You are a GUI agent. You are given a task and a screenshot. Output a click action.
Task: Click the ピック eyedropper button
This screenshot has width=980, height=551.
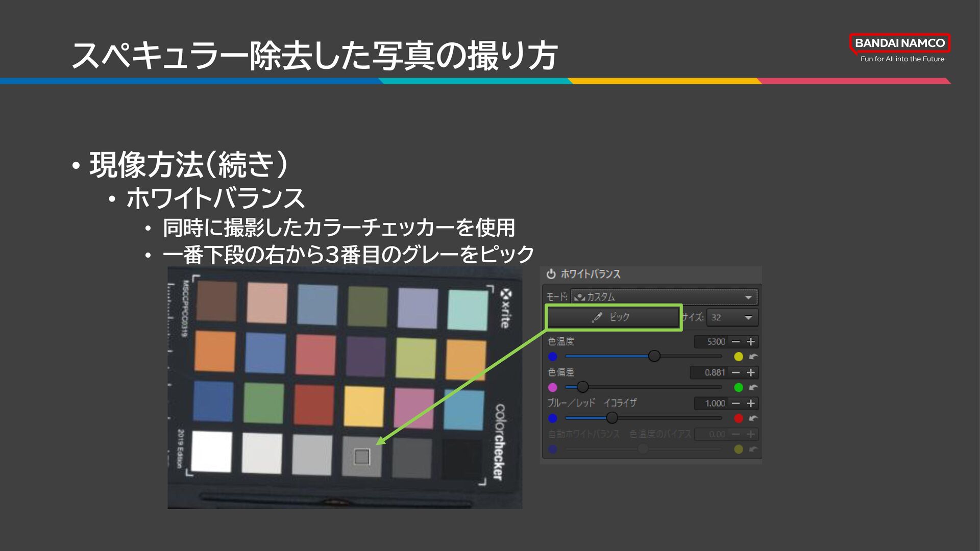point(612,317)
